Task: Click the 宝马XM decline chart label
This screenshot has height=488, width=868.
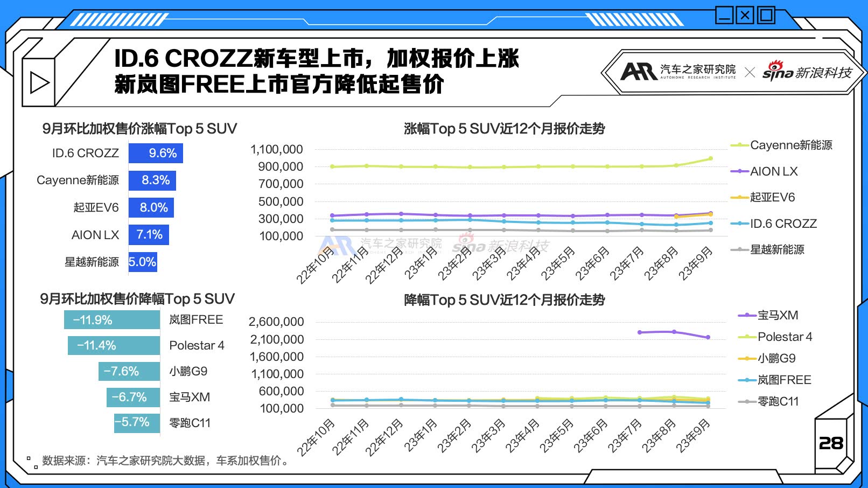Action: pyautogui.click(x=190, y=398)
